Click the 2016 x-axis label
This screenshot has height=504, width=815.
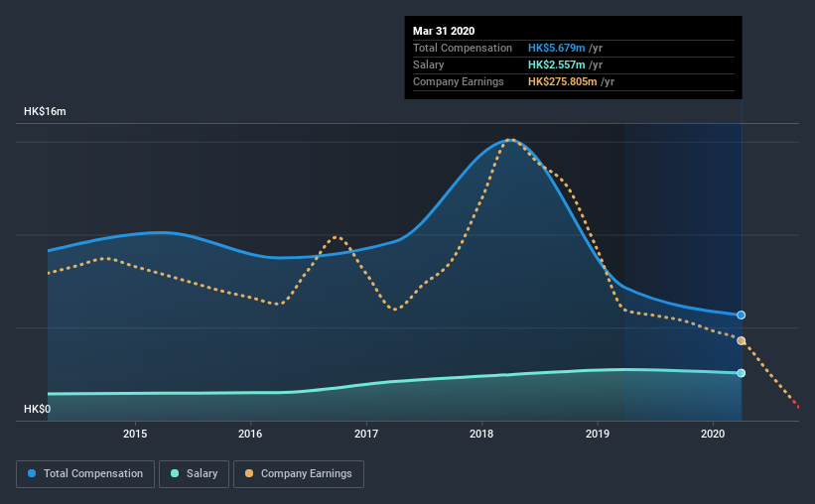(250, 434)
